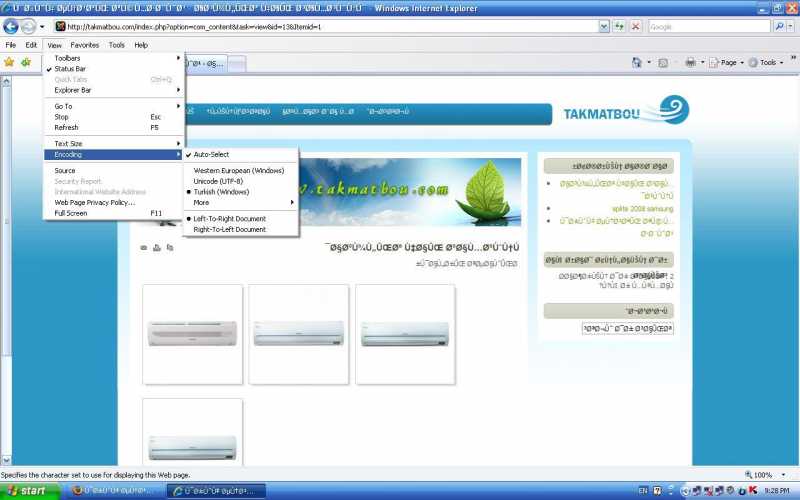The height and width of the screenshot is (500, 800).
Task: Open the Edit menu
Action: pyautogui.click(x=31, y=45)
